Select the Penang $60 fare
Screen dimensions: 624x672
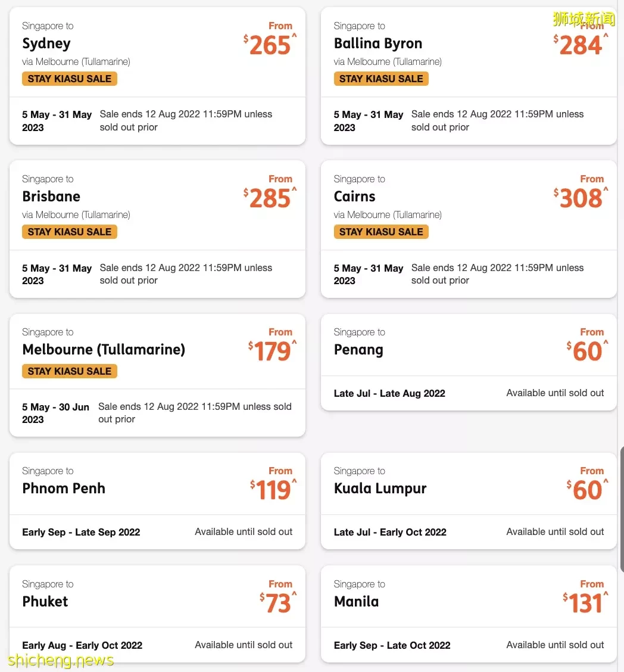(x=469, y=362)
